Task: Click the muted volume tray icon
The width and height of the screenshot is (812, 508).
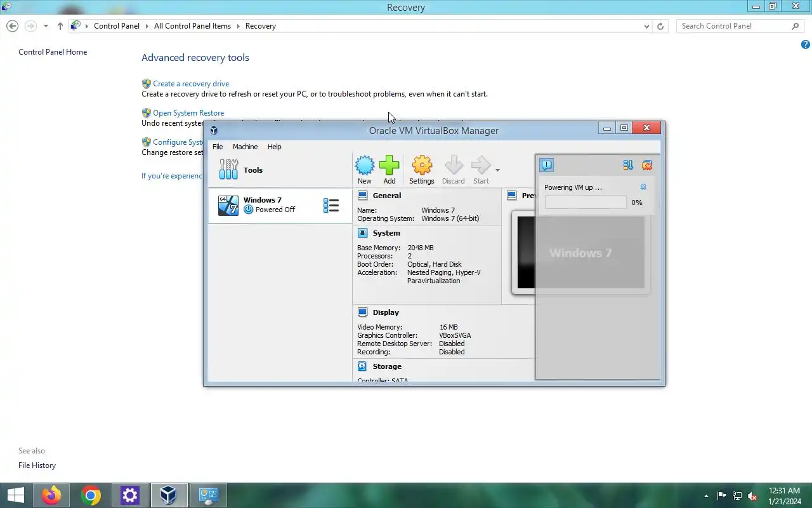Action: click(x=752, y=496)
